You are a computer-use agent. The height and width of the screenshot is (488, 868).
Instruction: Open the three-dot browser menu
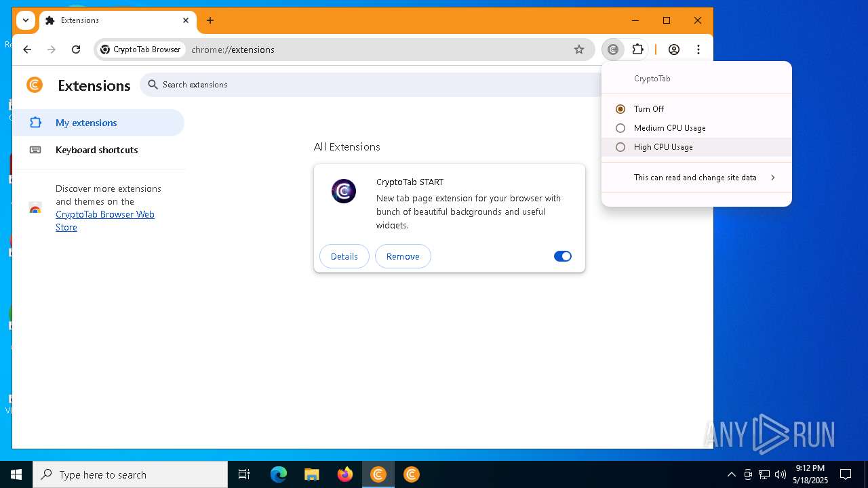click(x=698, y=49)
